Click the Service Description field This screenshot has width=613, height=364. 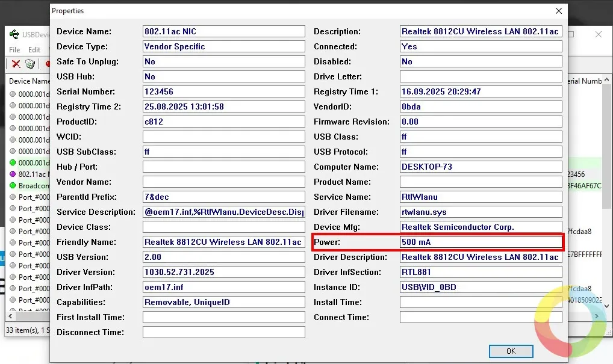[223, 212]
